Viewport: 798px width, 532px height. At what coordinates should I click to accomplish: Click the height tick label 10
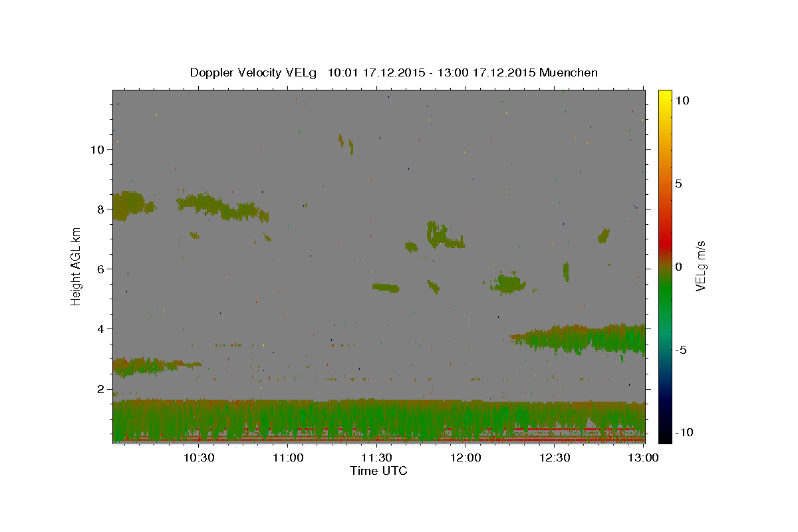[98, 150]
